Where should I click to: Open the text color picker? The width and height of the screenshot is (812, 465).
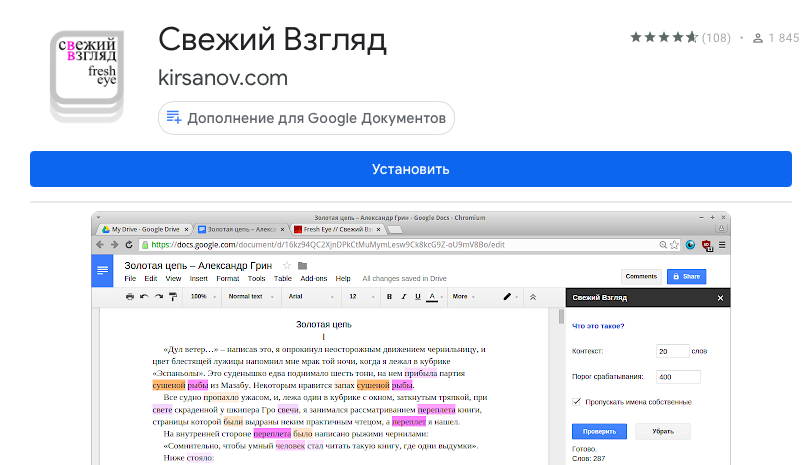(x=434, y=297)
